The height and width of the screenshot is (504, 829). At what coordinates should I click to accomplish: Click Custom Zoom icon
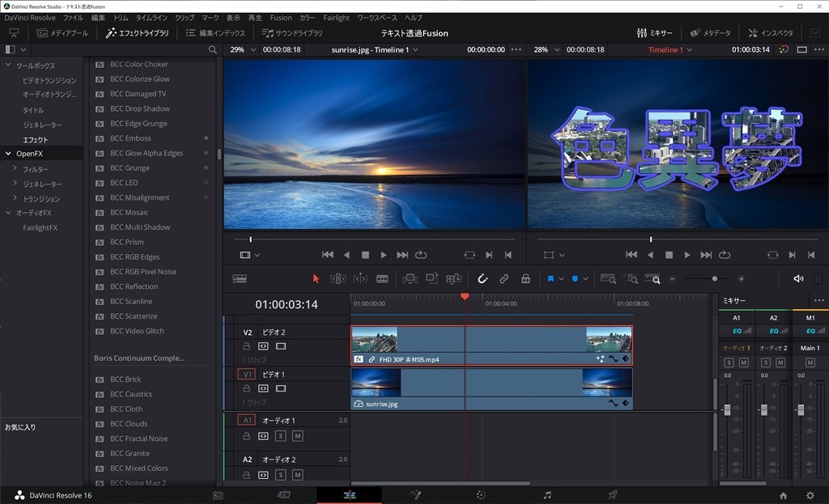tap(653, 278)
